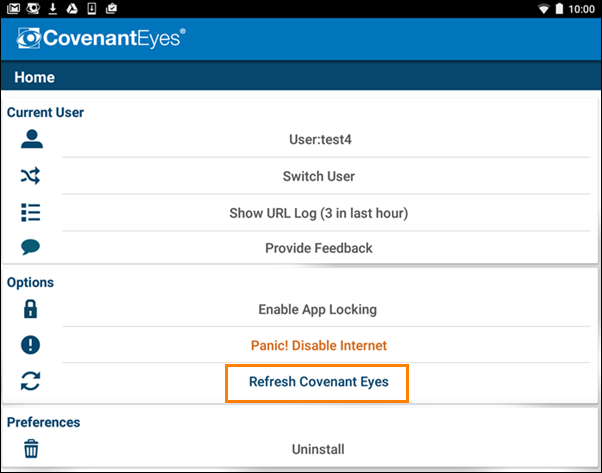The width and height of the screenshot is (602, 473).
Task: Tap the trash can Uninstall icon
Action: (31, 449)
